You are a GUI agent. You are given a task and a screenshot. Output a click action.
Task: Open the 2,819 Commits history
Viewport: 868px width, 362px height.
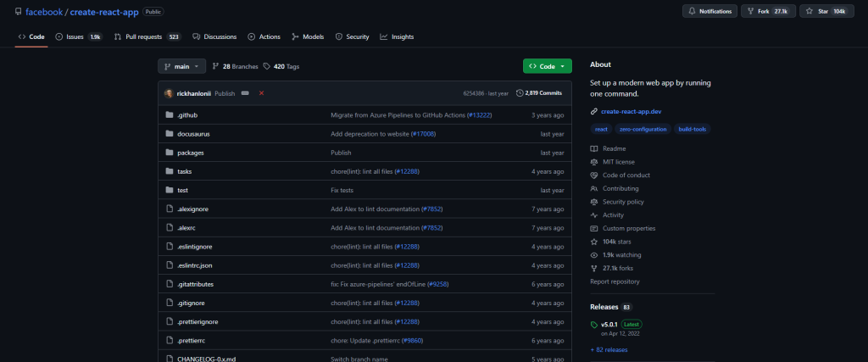pos(538,93)
